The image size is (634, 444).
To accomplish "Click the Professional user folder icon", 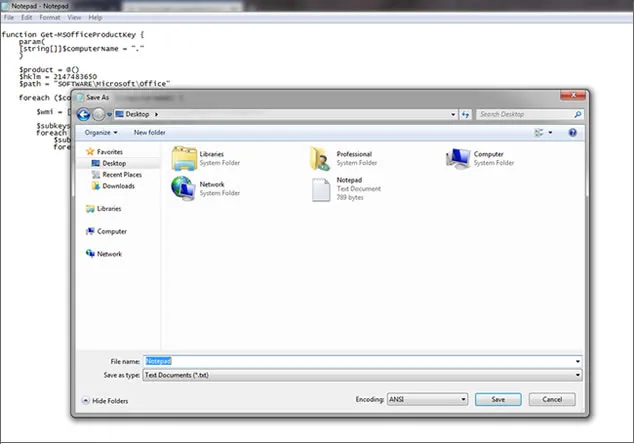I will coord(320,159).
